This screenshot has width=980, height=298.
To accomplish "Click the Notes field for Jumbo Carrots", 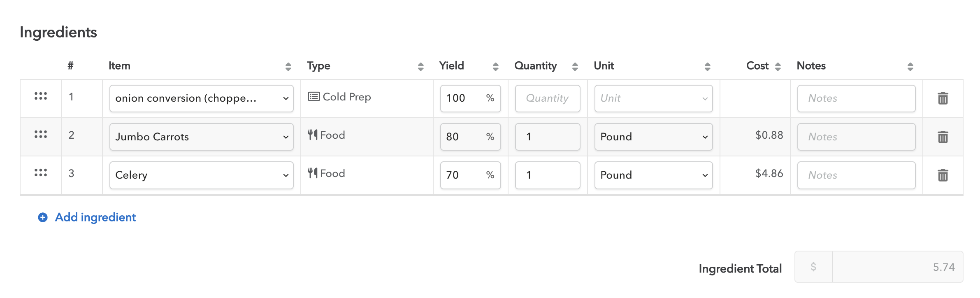I will 856,137.
